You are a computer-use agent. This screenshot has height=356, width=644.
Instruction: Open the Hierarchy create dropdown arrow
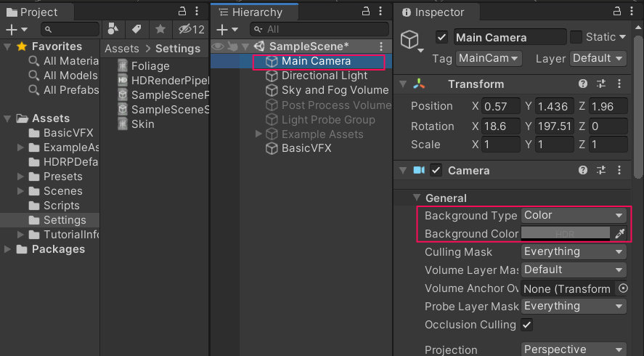[235, 30]
